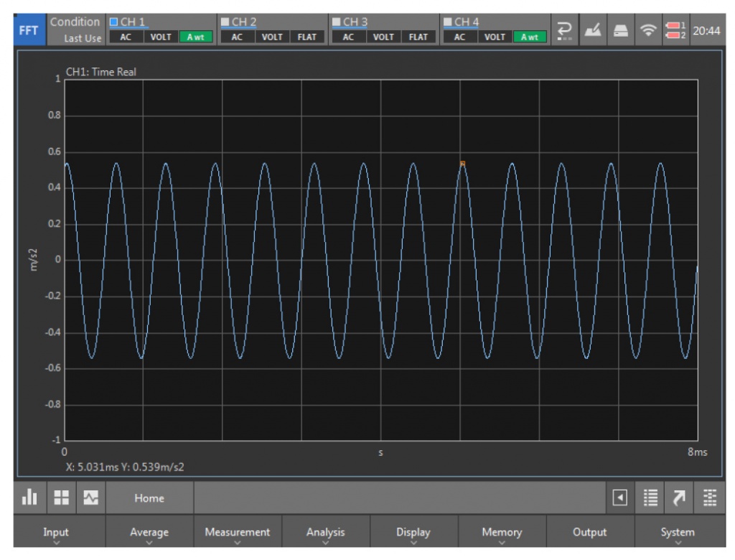735x560 pixels.
Task: Select the orange cursor marker on waveform
Action: 462,164
